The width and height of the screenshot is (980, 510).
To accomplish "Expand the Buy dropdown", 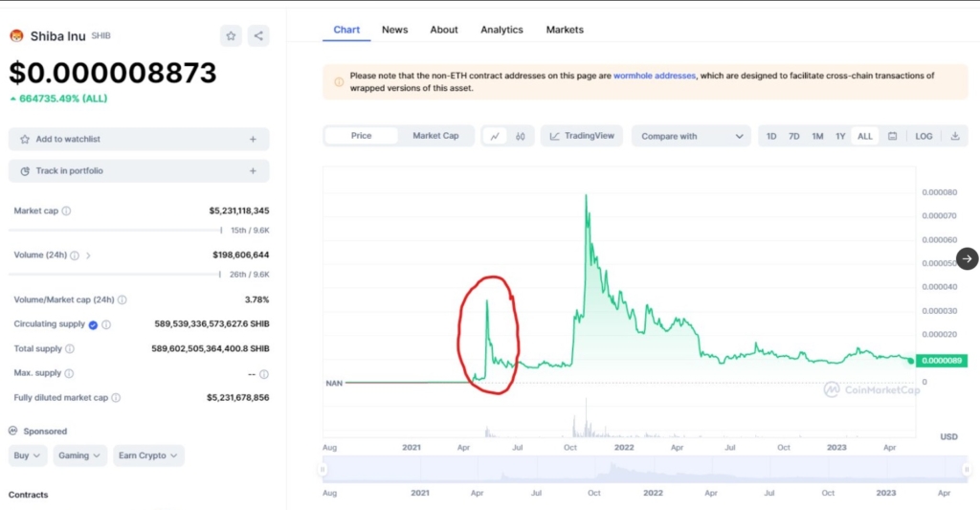I will click(x=26, y=455).
